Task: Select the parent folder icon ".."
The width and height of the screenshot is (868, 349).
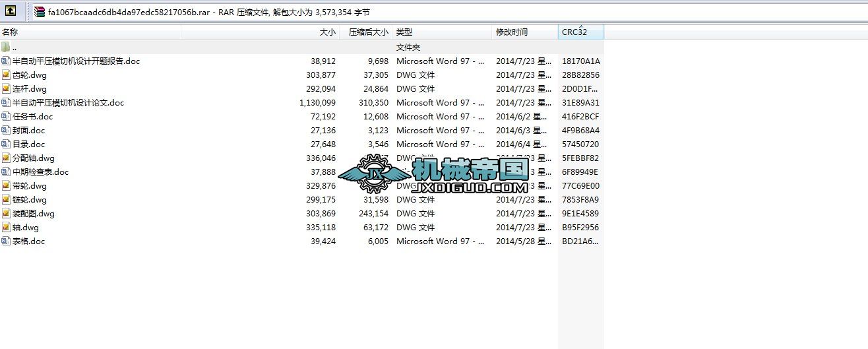Action: (x=6, y=47)
